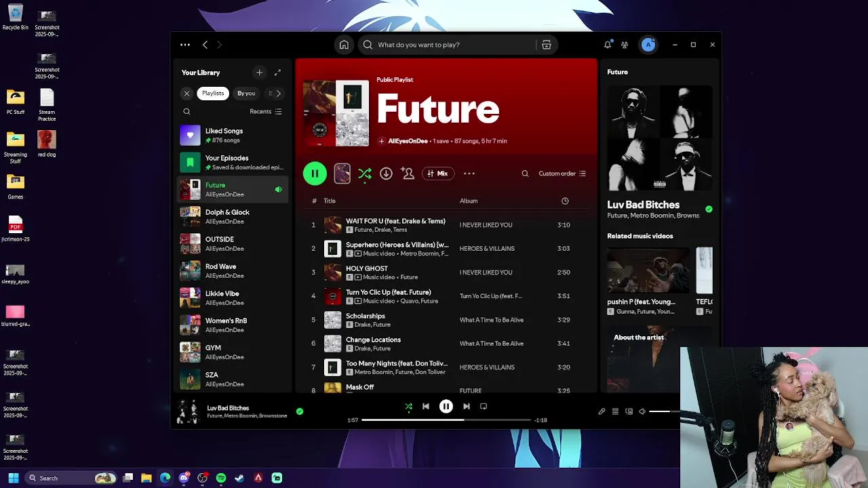The height and width of the screenshot is (488, 868).
Task: Sort by the duration clock column
Action: click(x=565, y=201)
